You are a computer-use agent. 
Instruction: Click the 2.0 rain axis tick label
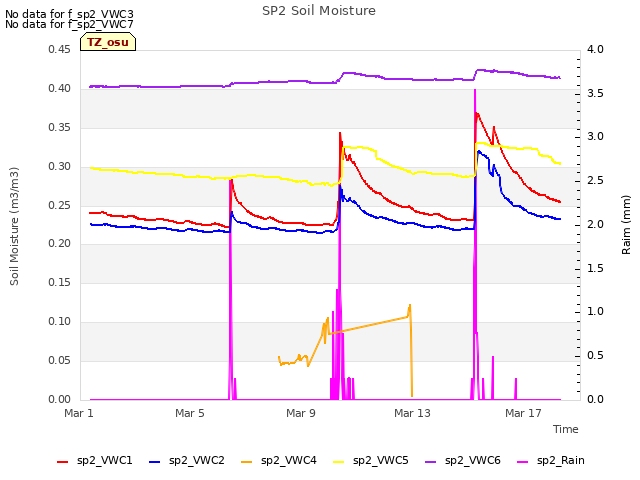[595, 224]
